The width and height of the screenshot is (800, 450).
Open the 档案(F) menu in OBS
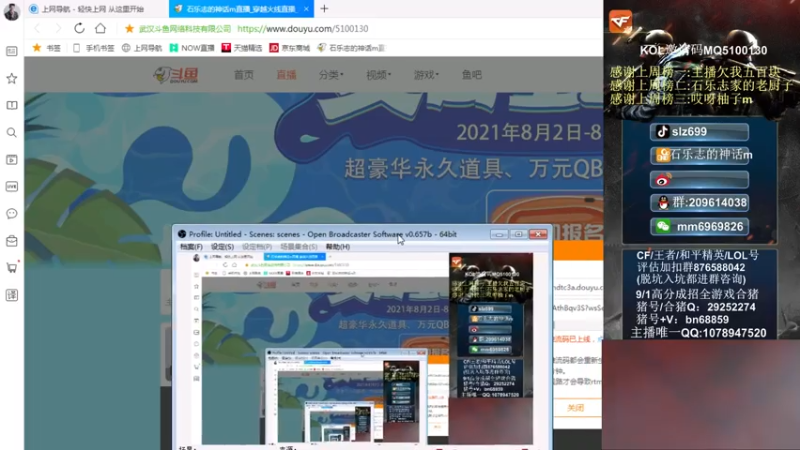click(x=191, y=246)
